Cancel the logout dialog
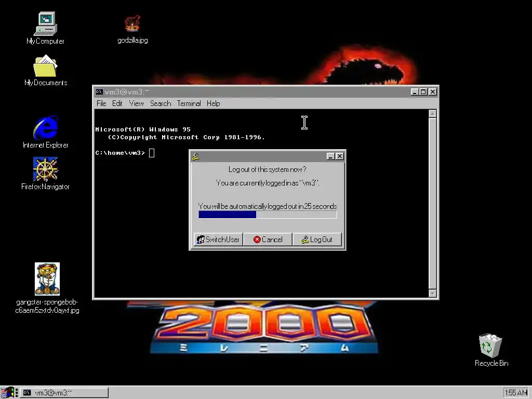This screenshot has width=532, height=399. coord(268,240)
